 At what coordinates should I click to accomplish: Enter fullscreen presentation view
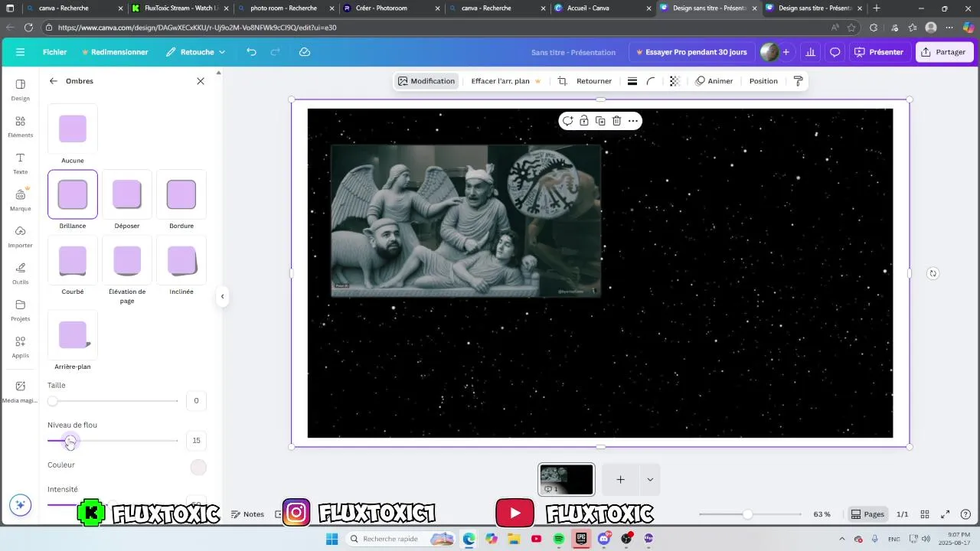pos(946,514)
